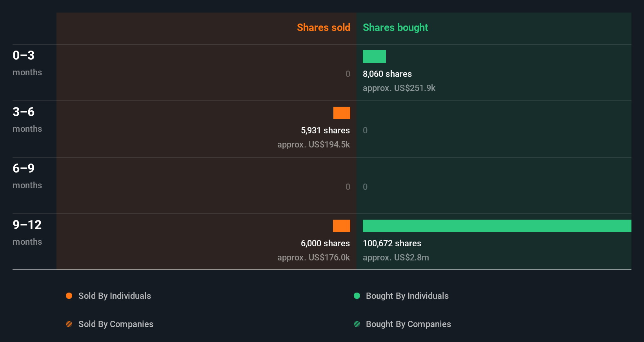
Task: Click the approx. US$176.0k amount
Action: pos(313,258)
